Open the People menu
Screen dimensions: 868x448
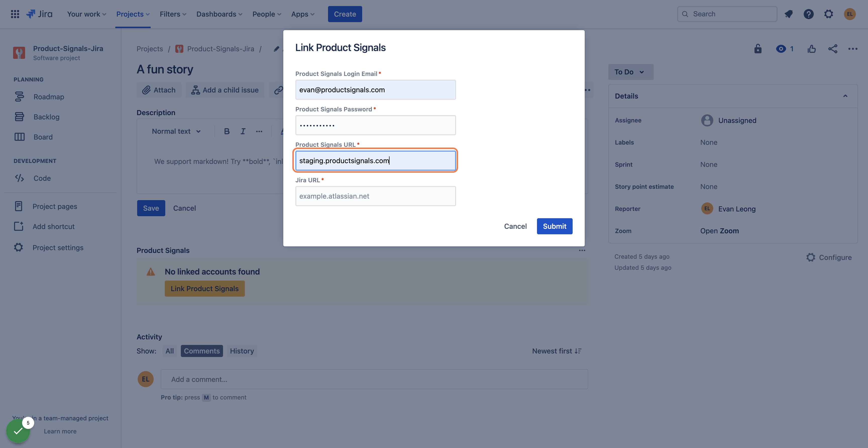tap(266, 14)
